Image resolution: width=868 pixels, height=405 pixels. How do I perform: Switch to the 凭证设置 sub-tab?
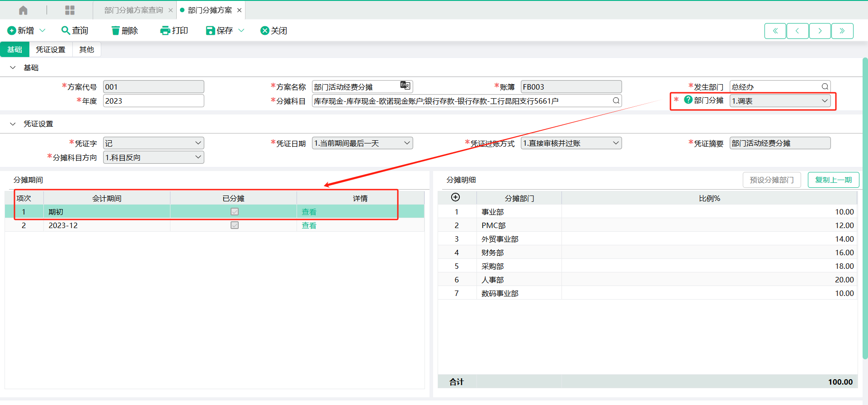(x=51, y=49)
